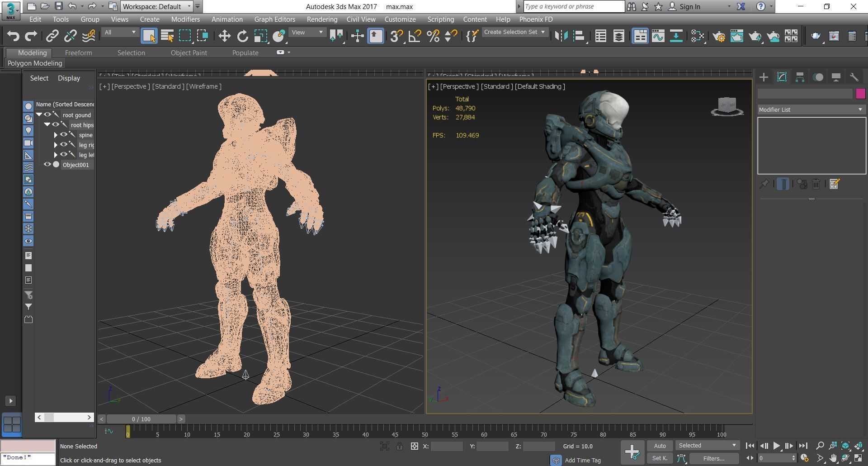
Task: Open the Motion command panel tab
Action: 818,77
